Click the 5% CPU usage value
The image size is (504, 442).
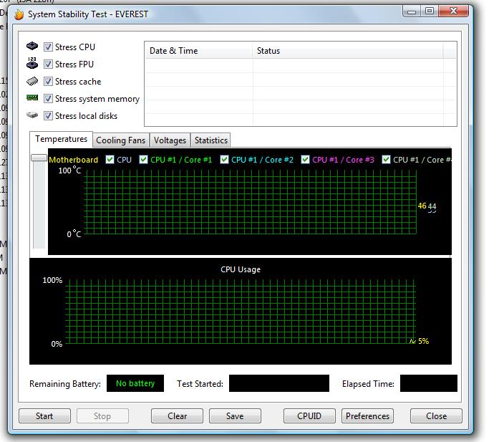point(423,341)
